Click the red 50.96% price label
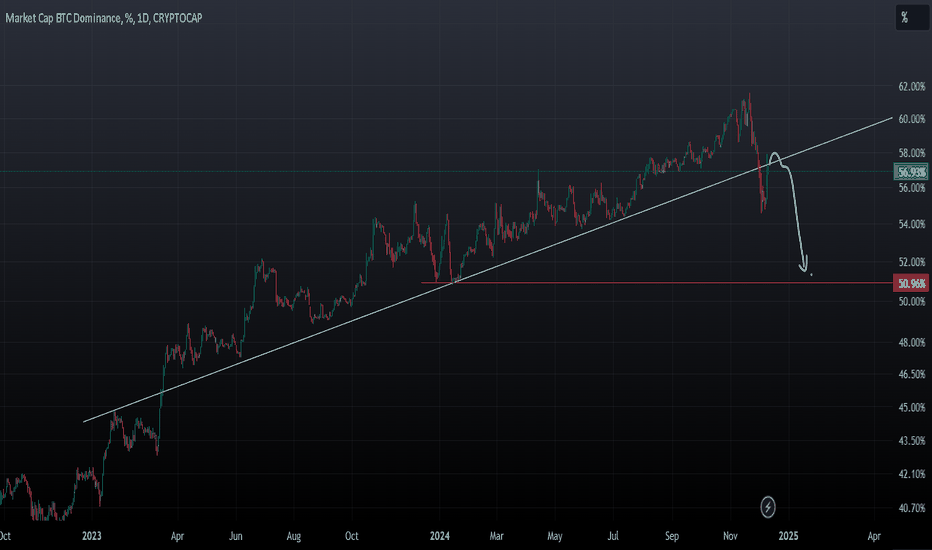932x550 pixels. 911,283
